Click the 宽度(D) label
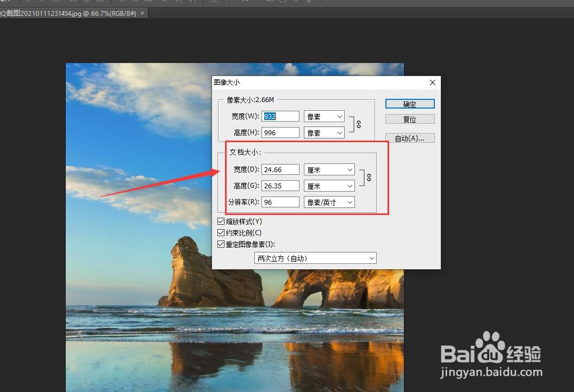Viewport: 574px width, 392px height. (246, 169)
